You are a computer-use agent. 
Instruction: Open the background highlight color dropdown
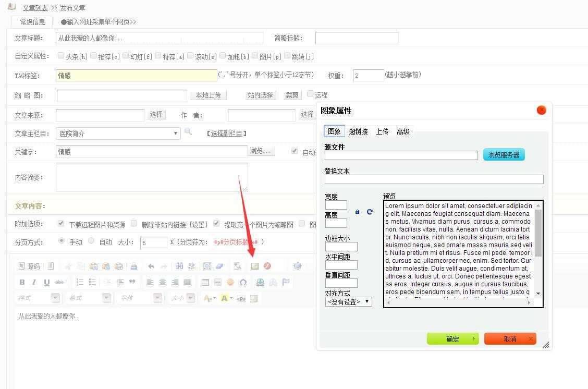tap(227, 299)
